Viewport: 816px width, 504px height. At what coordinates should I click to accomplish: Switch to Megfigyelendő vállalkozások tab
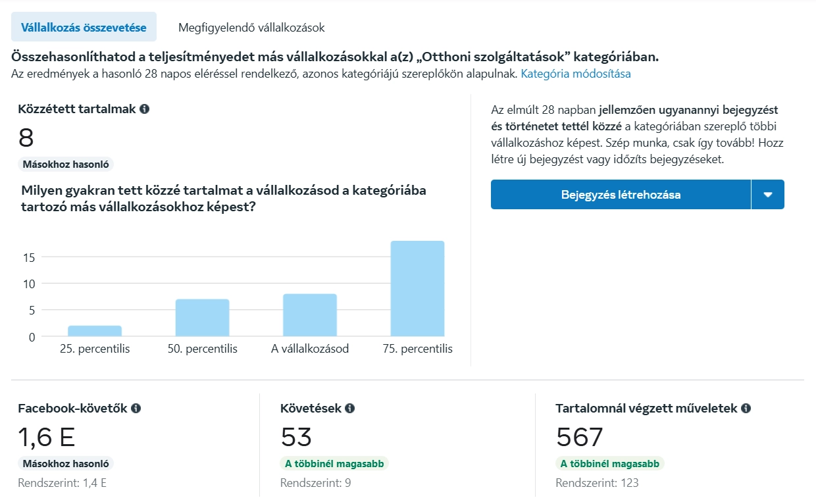pyautogui.click(x=251, y=28)
